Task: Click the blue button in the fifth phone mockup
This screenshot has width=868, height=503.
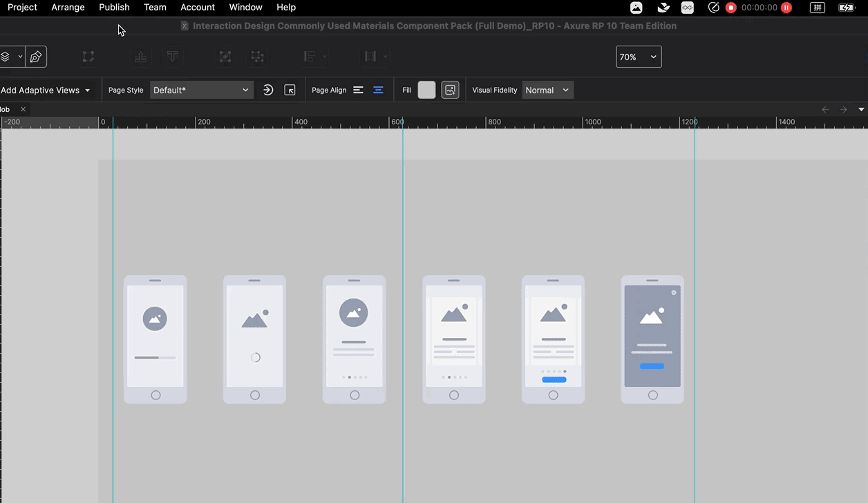Action: click(554, 379)
